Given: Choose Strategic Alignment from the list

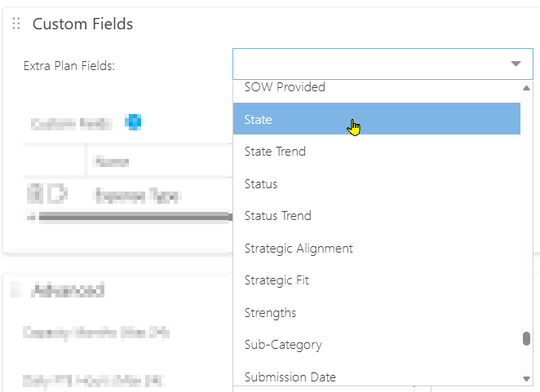Looking at the screenshot, I should point(299,249).
